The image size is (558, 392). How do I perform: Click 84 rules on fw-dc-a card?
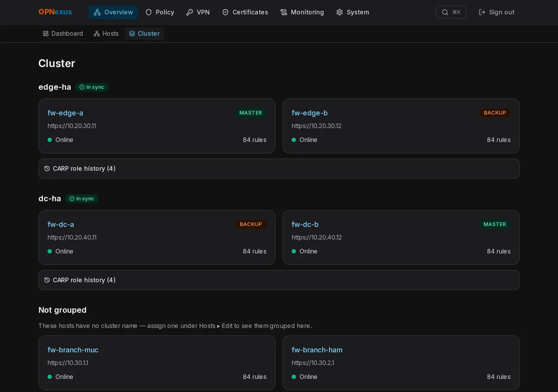[x=255, y=251]
